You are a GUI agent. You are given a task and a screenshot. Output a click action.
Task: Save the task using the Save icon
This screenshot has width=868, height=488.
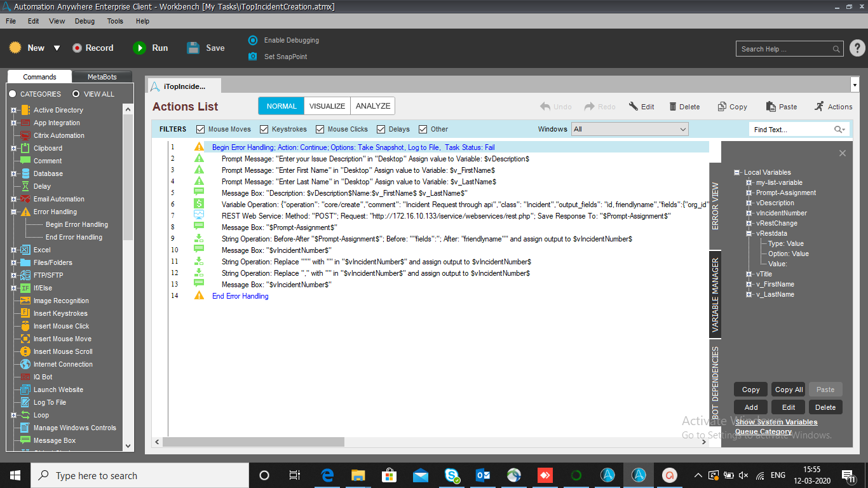(193, 48)
